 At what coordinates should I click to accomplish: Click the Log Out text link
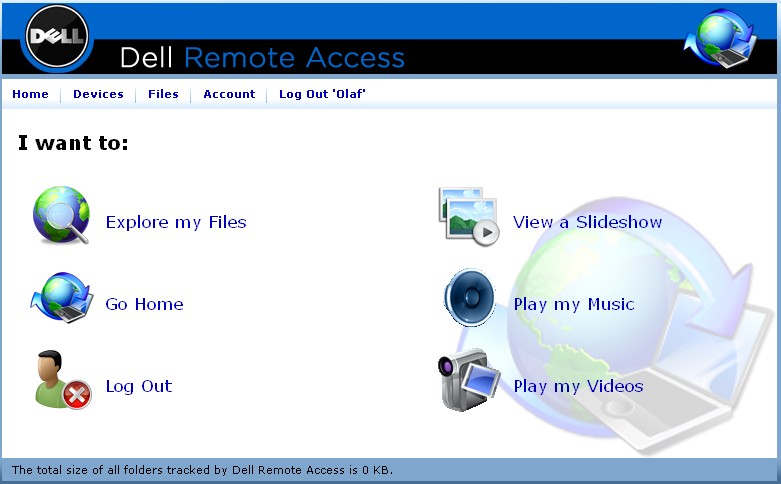tap(139, 386)
